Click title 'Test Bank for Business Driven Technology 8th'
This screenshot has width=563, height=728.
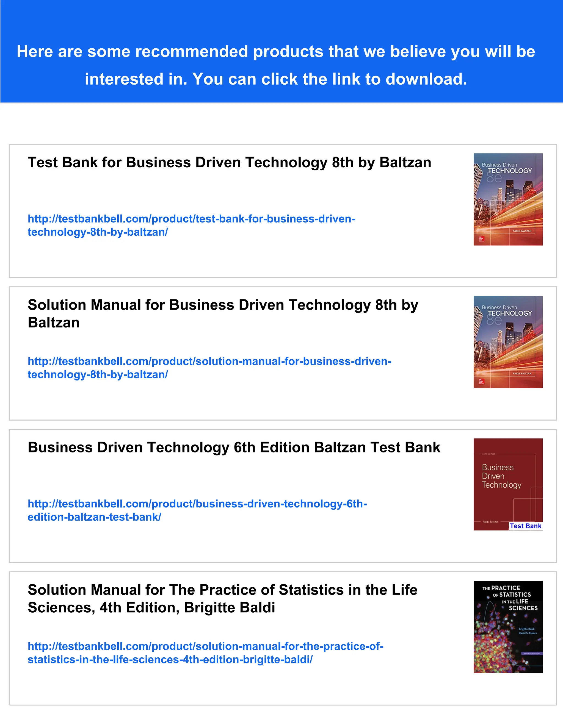tap(229, 163)
